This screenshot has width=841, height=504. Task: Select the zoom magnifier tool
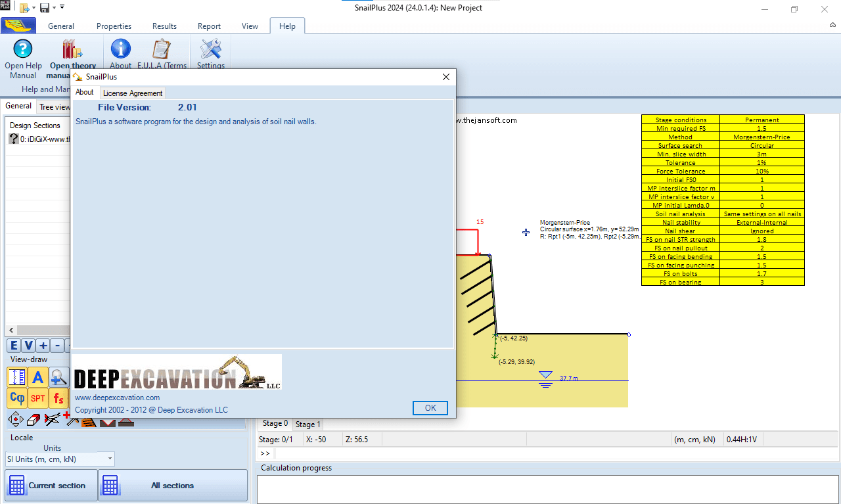click(59, 377)
